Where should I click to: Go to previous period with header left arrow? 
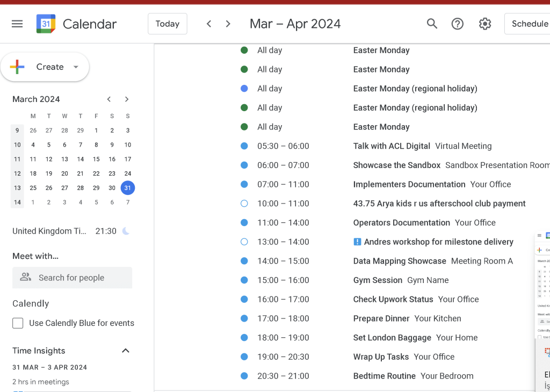[x=209, y=24]
